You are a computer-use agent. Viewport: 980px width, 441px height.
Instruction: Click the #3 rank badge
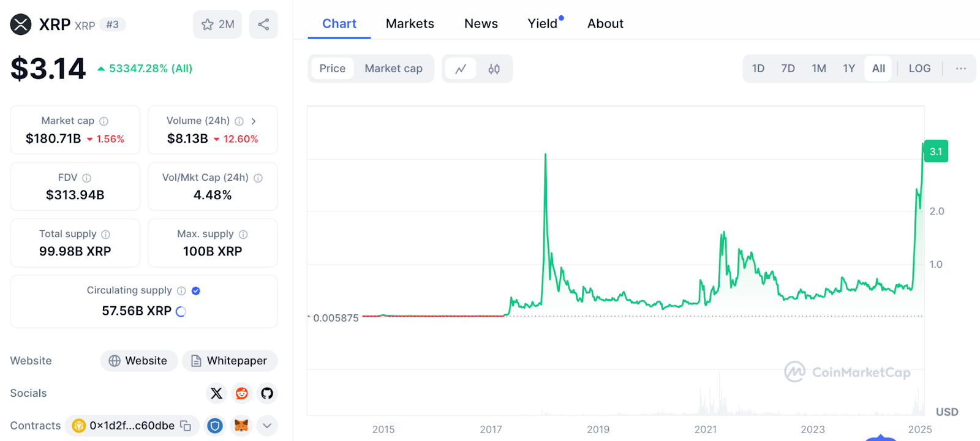click(113, 24)
